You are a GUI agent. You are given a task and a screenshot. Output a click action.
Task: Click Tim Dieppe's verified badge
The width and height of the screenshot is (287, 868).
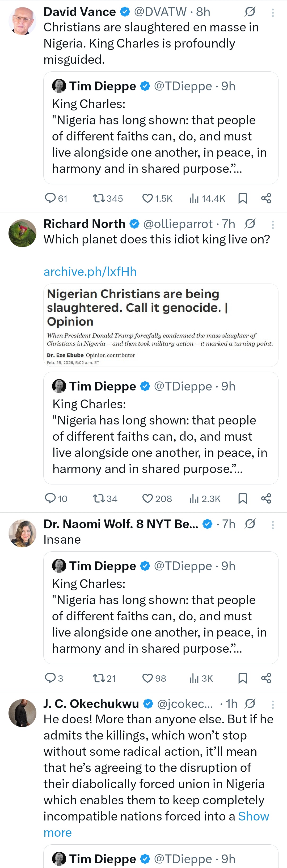[x=145, y=86]
